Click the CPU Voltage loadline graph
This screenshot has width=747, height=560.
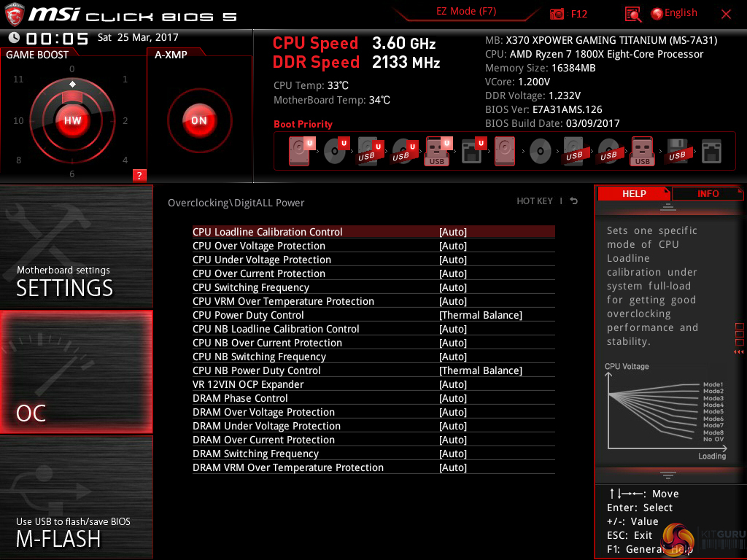tap(666, 411)
